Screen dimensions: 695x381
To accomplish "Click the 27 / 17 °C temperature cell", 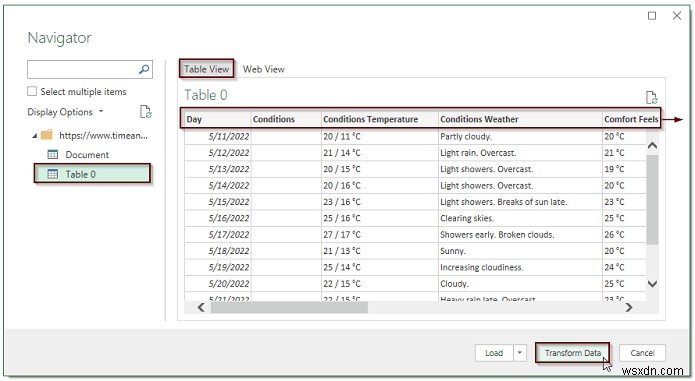I will pos(380,235).
